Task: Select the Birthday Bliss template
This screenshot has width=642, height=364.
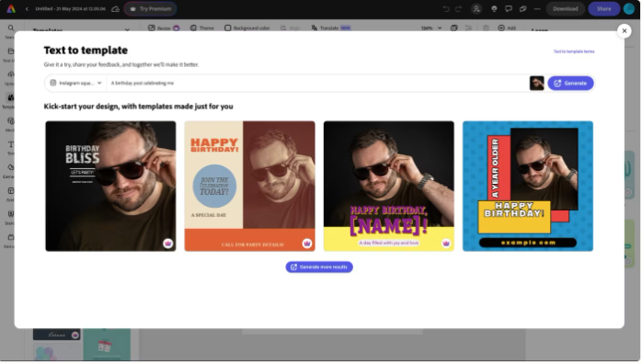Action: (x=110, y=186)
